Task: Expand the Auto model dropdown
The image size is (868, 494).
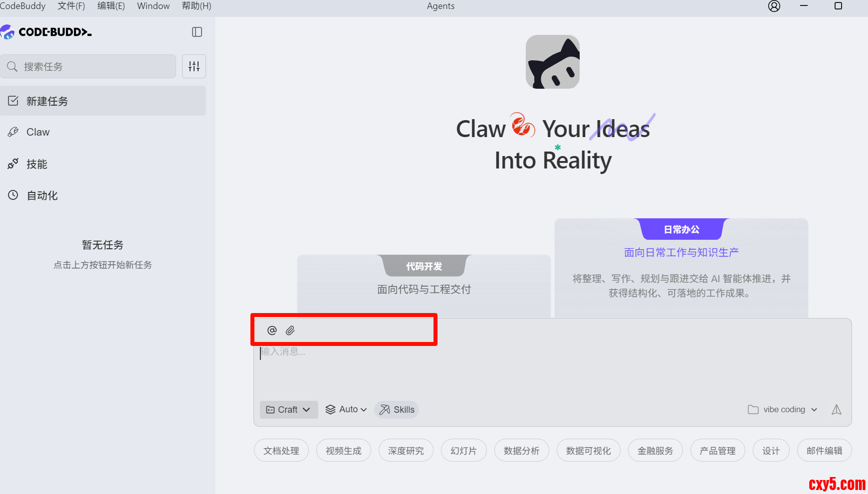Action: point(346,410)
